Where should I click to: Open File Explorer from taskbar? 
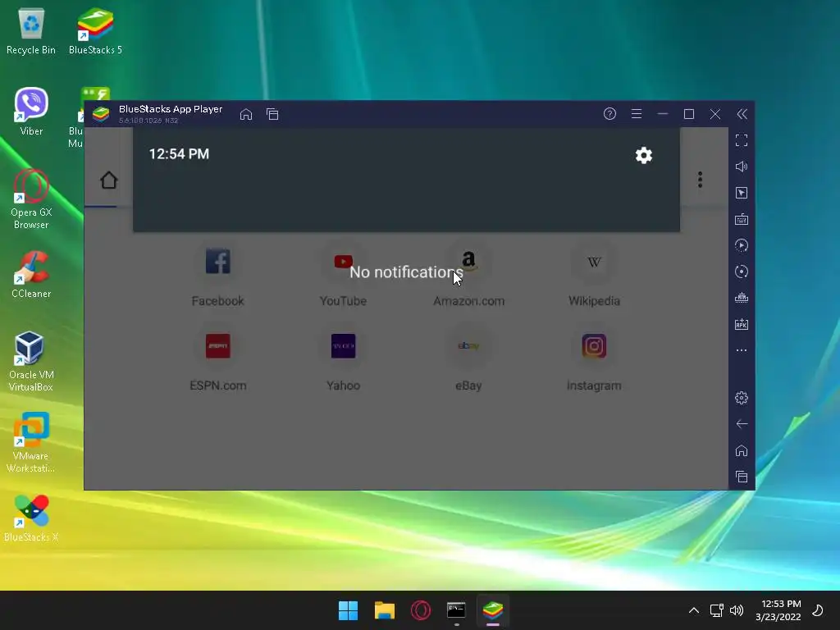pyautogui.click(x=385, y=610)
